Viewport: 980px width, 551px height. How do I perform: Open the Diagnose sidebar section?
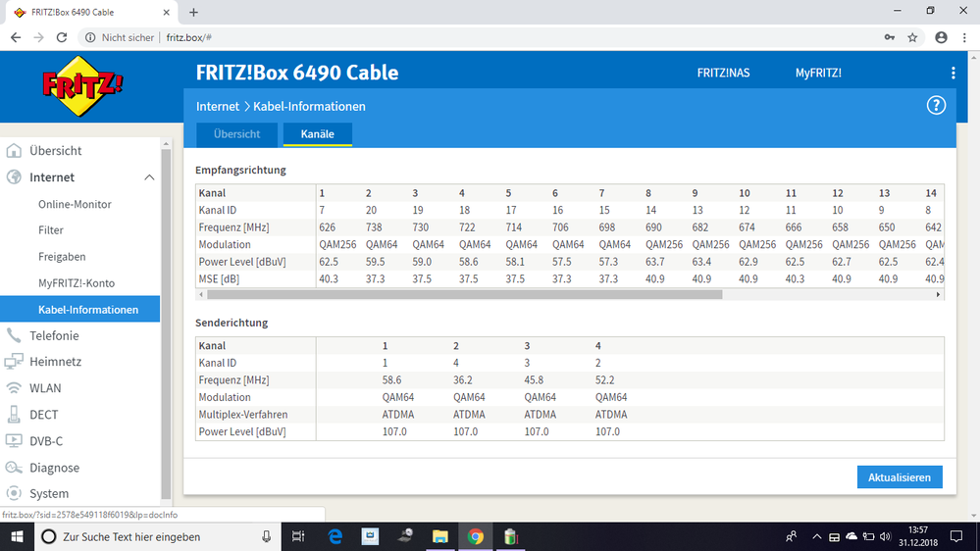click(54, 468)
